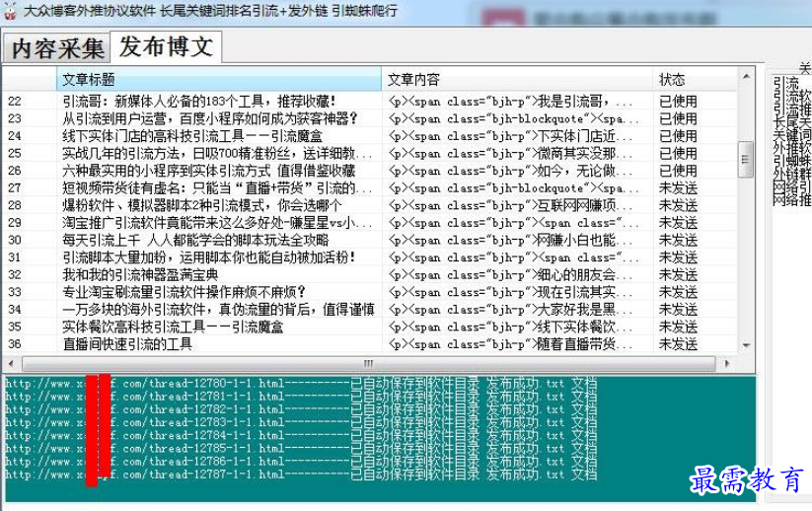Click the vertical scrollbar thumb in article table

pyautogui.click(x=746, y=159)
